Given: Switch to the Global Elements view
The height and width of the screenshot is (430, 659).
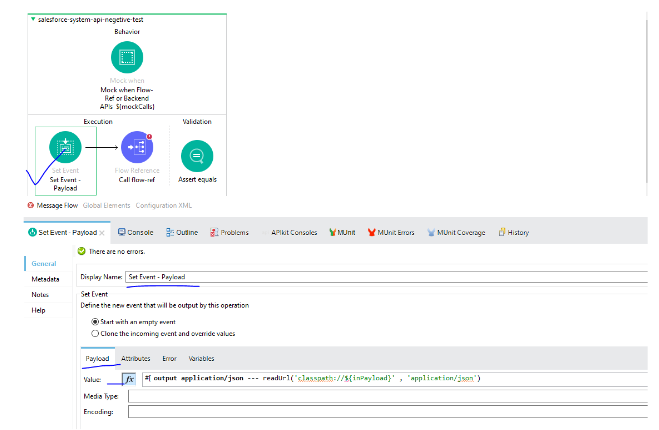Looking at the screenshot, I should (x=106, y=206).
